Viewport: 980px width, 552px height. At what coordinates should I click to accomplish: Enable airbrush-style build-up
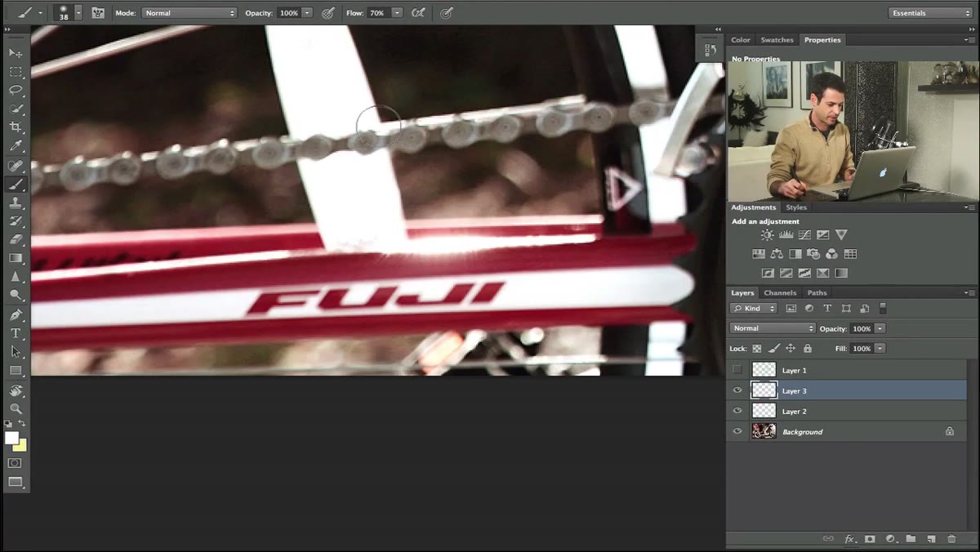[418, 13]
